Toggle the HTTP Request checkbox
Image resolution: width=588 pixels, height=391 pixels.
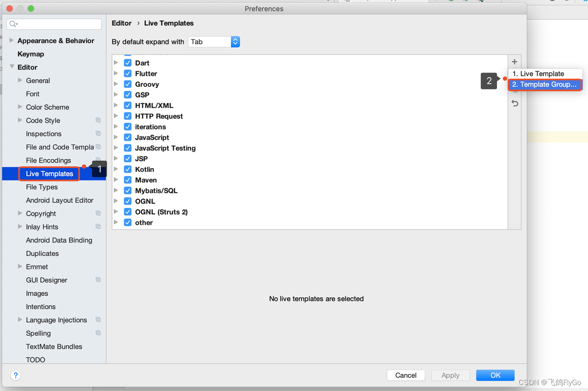128,116
